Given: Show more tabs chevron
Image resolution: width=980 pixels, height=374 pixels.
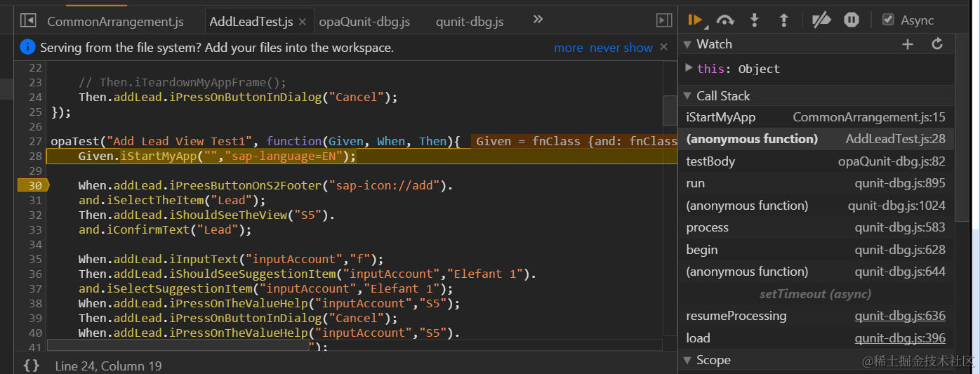Looking at the screenshot, I should coord(538,20).
